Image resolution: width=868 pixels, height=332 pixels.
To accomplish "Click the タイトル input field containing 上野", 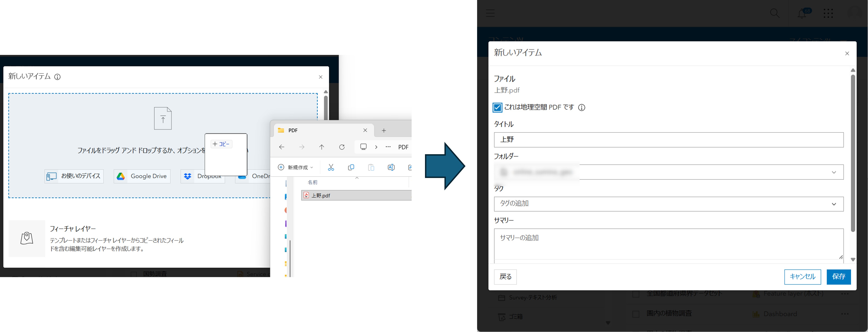I will (668, 140).
